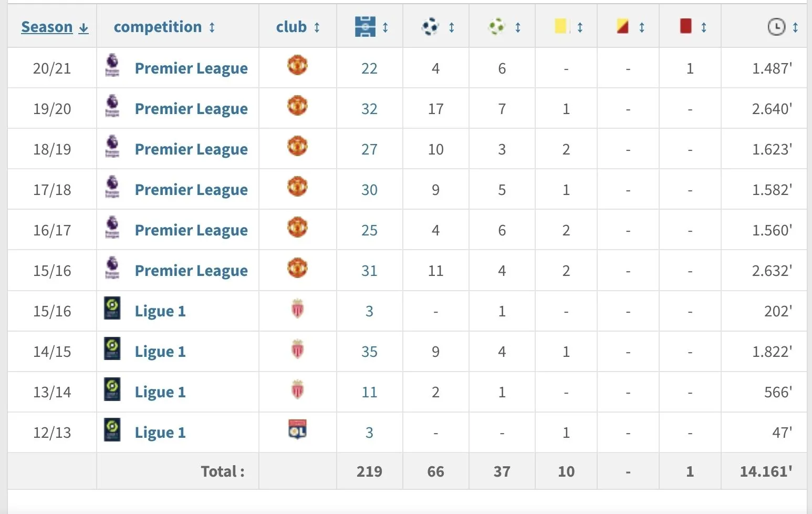This screenshot has height=514, width=812.
Task: Sort by assists green ball icon
Action: coord(496,27)
